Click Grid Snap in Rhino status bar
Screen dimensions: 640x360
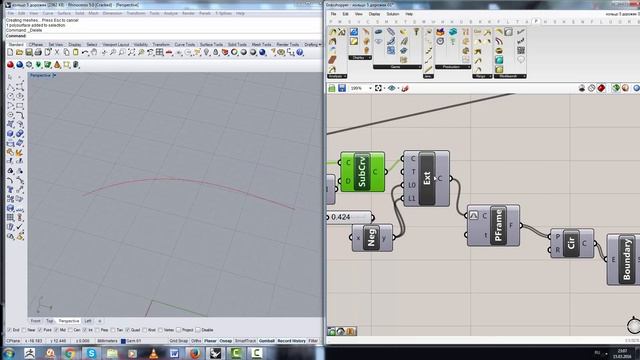178,341
